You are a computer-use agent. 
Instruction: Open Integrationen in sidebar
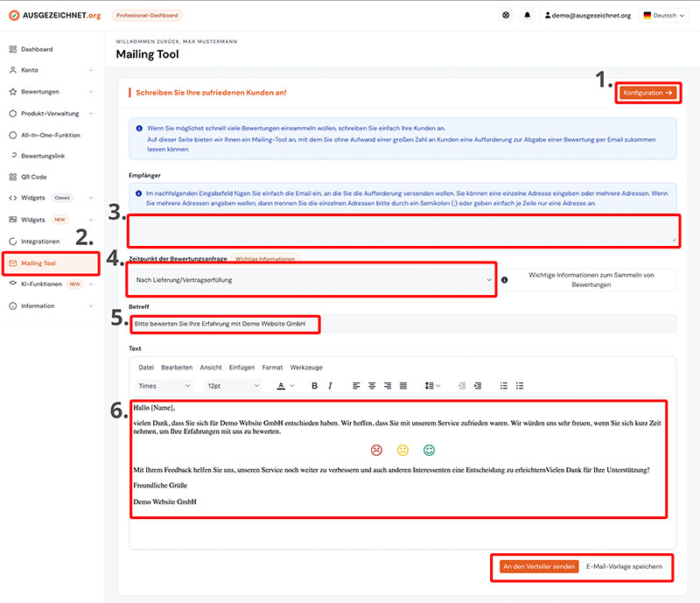click(x=40, y=242)
